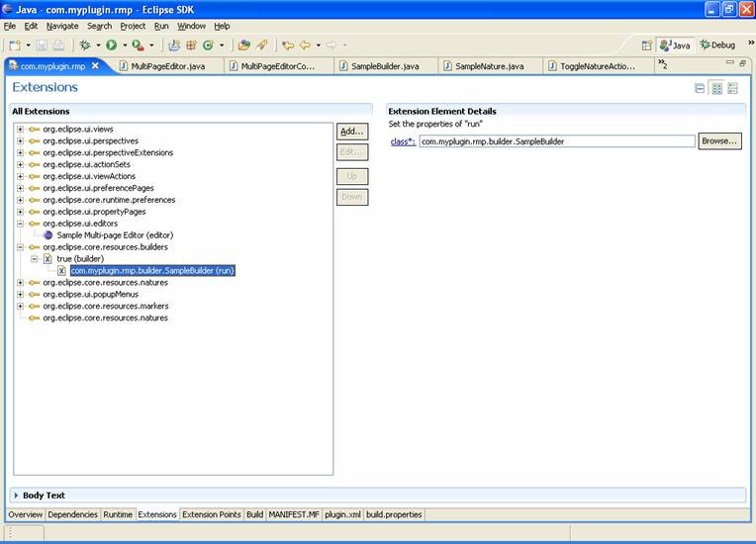The width and height of the screenshot is (756, 544).
Task: Click the New wizard toolbar icon
Action: (x=15, y=45)
